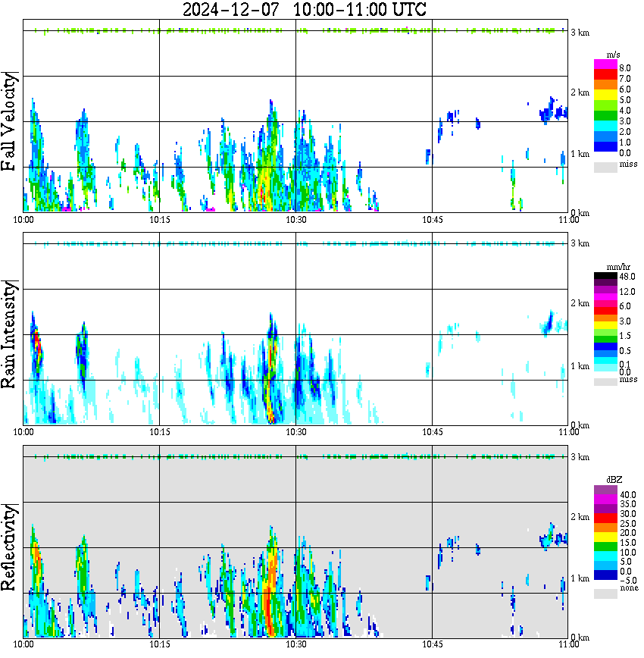Image resolution: width=644 pixels, height=658 pixels.
Task: Click the red swatch in the Rain Intensity legend
Action: [605, 310]
